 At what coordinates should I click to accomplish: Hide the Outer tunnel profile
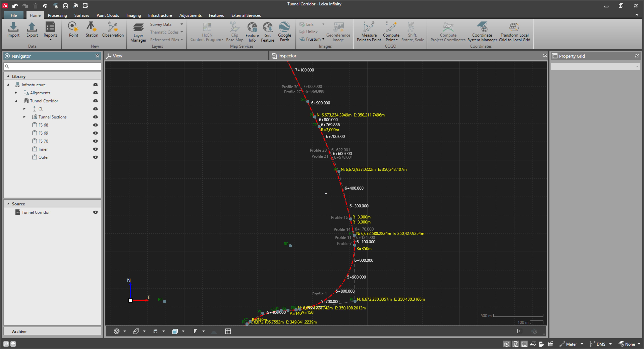pyautogui.click(x=95, y=157)
